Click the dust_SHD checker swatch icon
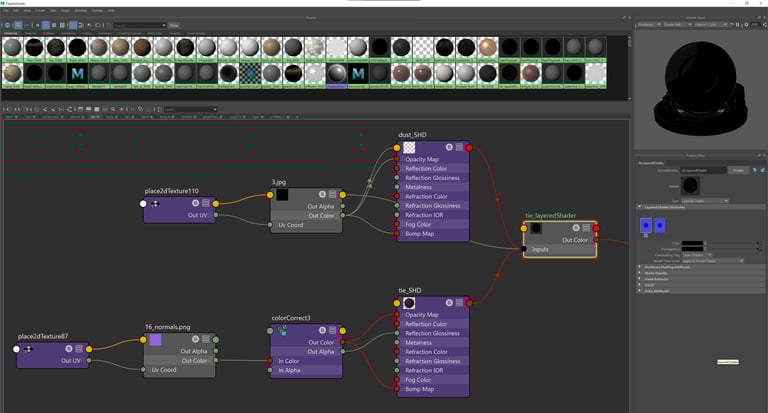Screen dimensions: 768x413 click(x=409, y=147)
